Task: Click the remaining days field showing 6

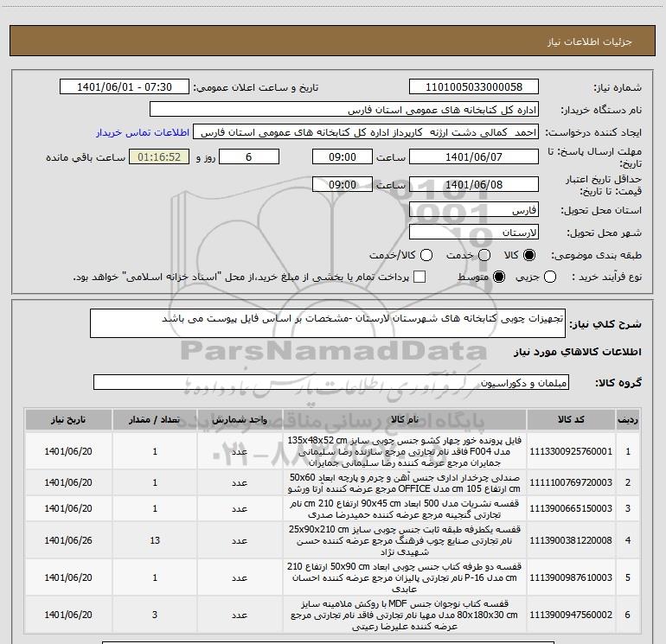Action: click(249, 156)
